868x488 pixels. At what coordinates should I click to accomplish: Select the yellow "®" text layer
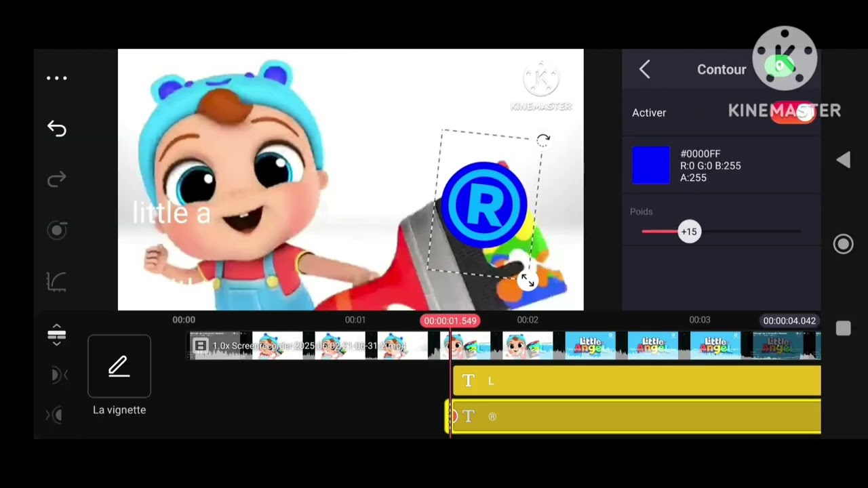click(x=633, y=416)
